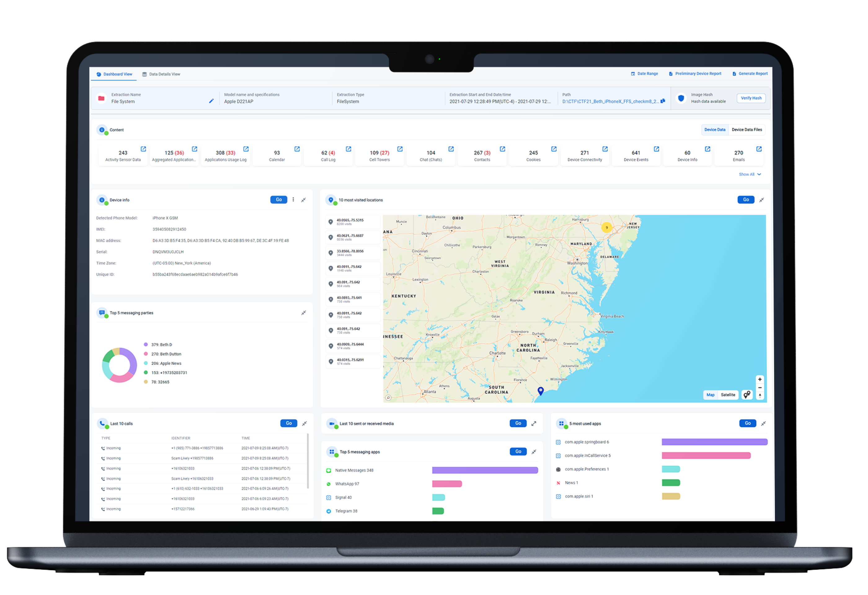This screenshot has width=868, height=595.
Task: Copy the extraction path with copy icon
Action: point(662,101)
